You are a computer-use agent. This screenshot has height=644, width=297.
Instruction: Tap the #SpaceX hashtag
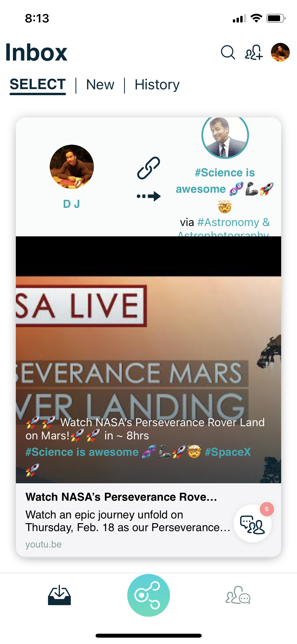tap(228, 452)
